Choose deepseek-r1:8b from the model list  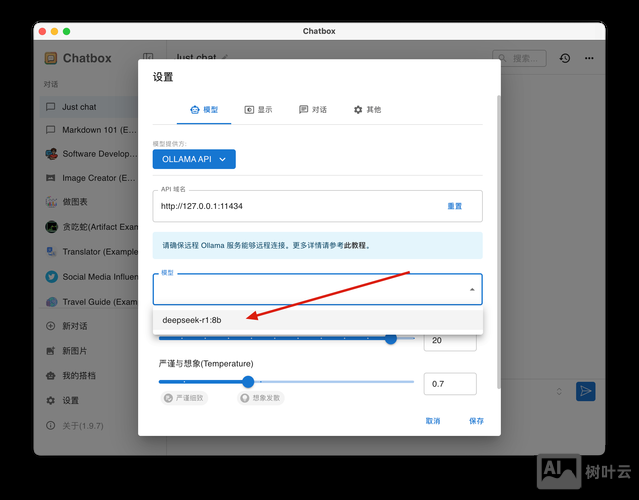(x=192, y=320)
